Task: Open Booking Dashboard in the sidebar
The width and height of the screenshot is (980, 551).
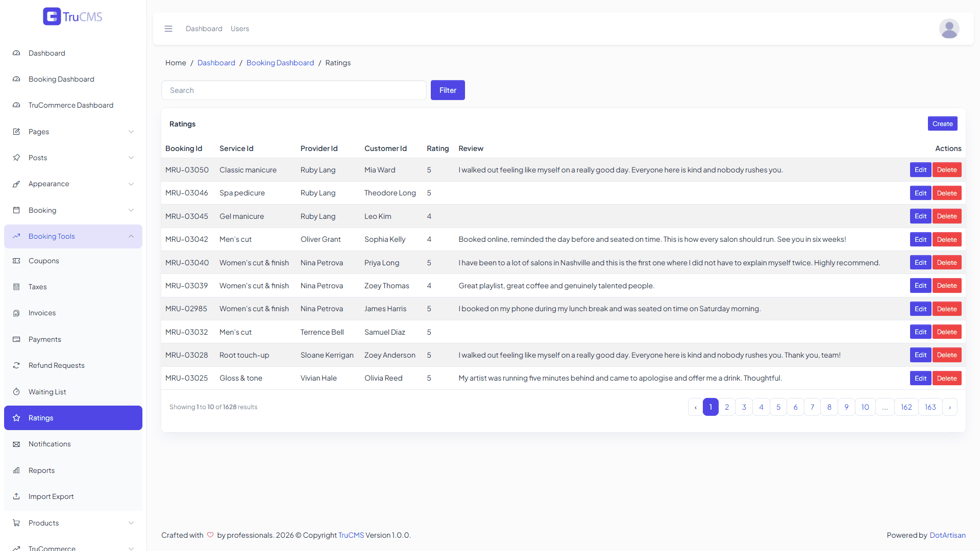Action: point(73,79)
